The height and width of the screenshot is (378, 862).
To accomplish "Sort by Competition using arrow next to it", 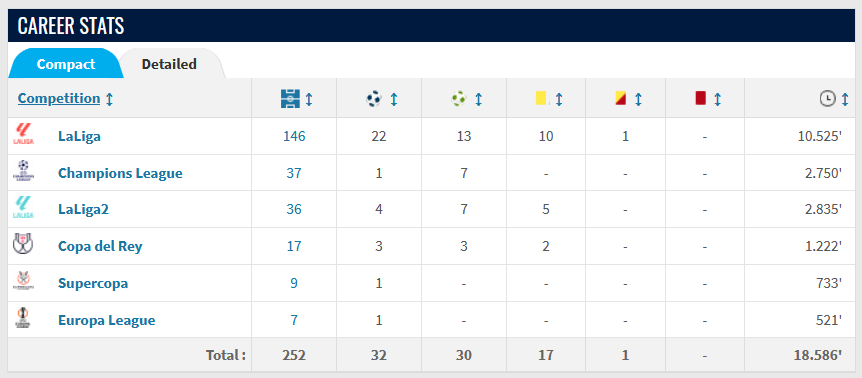I will pos(109,99).
